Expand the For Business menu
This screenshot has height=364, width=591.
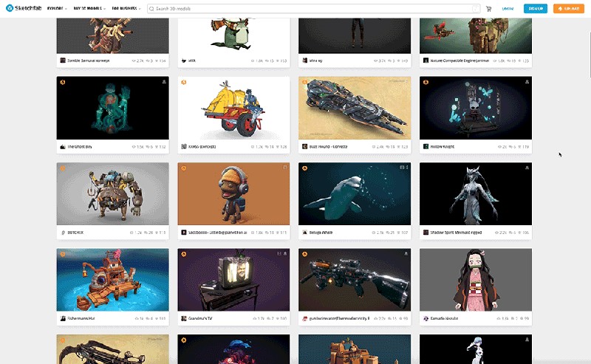pos(126,8)
